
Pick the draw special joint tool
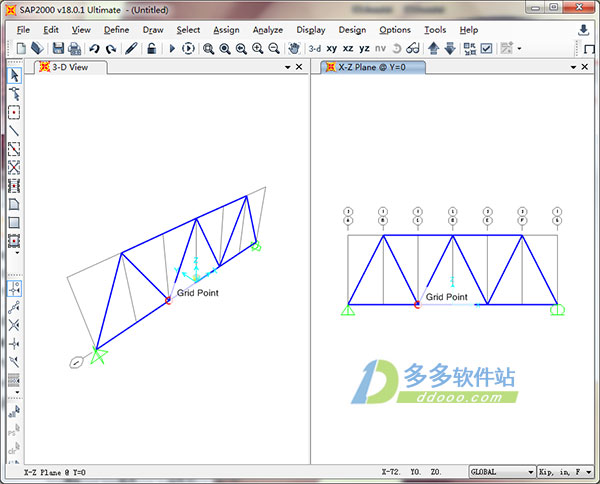coord(14,112)
